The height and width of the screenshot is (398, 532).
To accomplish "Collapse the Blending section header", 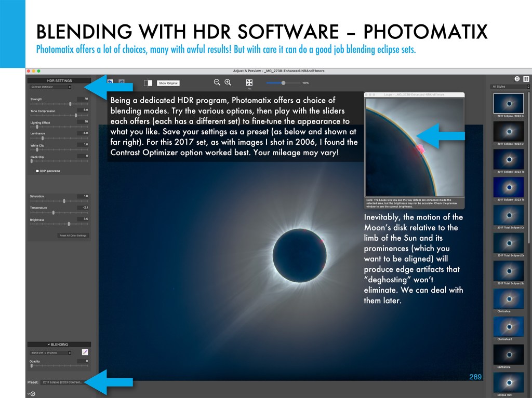I will pos(59,344).
